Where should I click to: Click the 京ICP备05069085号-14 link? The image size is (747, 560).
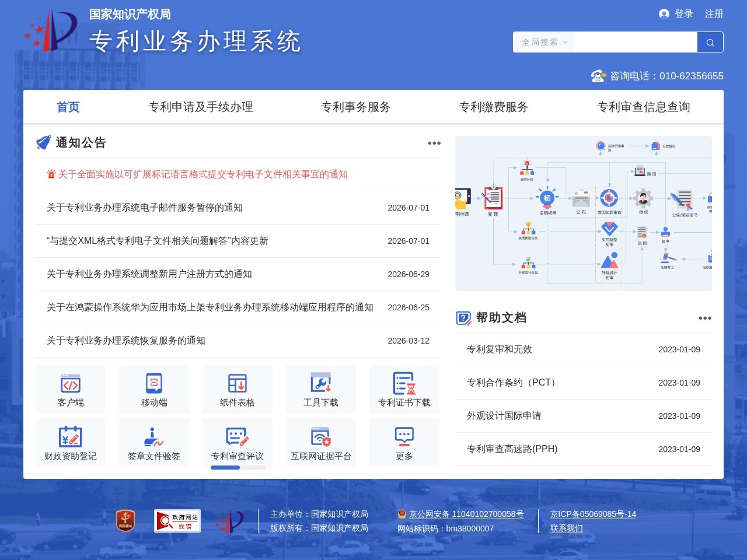pyautogui.click(x=593, y=514)
